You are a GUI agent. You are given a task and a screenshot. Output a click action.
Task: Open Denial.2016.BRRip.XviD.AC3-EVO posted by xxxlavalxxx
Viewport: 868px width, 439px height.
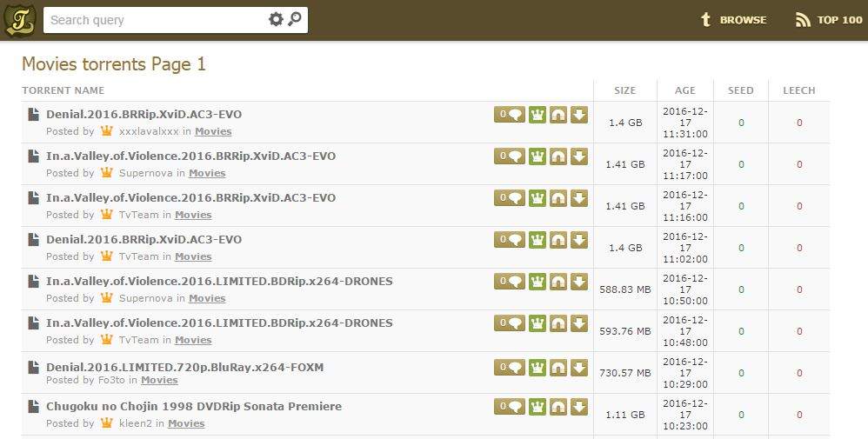click(144, 115)
